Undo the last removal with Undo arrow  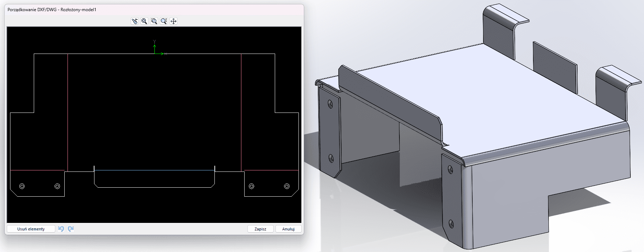[x=61, y=229]
